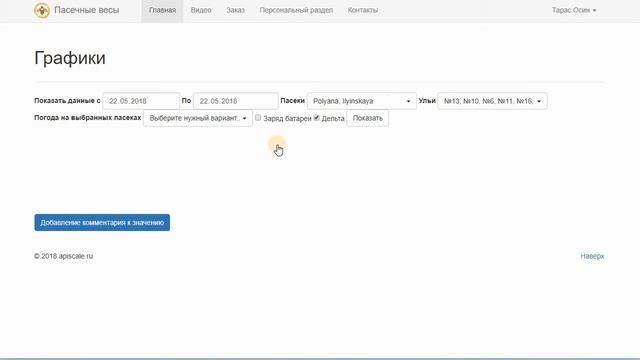Open the Контакты menu item
Viewport: 640px width, 360px height.
pyautogui.click(x=363, y=10)
